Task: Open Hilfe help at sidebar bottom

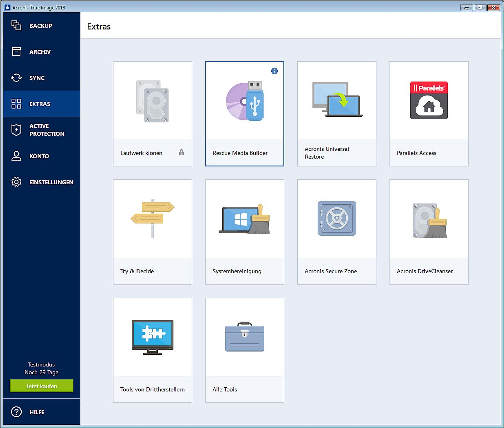Action: [42, 412]
